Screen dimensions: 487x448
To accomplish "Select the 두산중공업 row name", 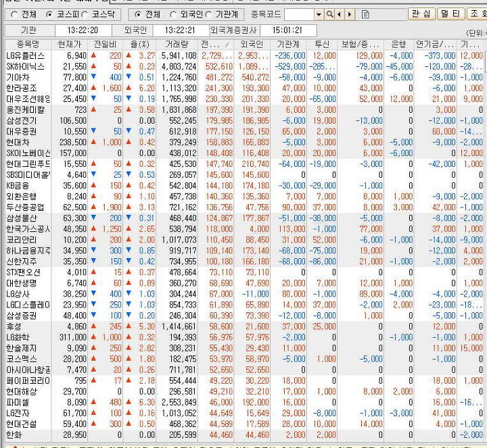I will tap(26, 207).
